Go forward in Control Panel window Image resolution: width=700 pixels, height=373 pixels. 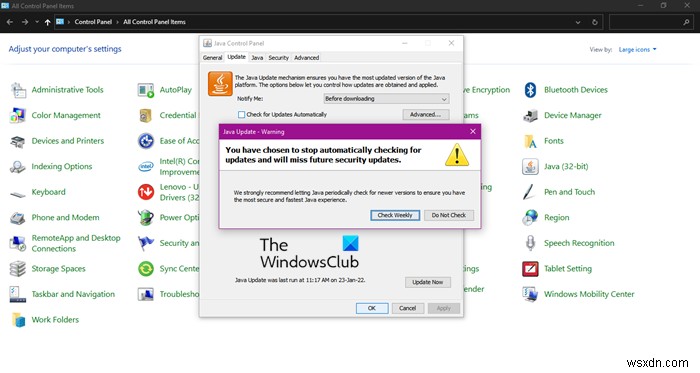(x=25, y=22)
